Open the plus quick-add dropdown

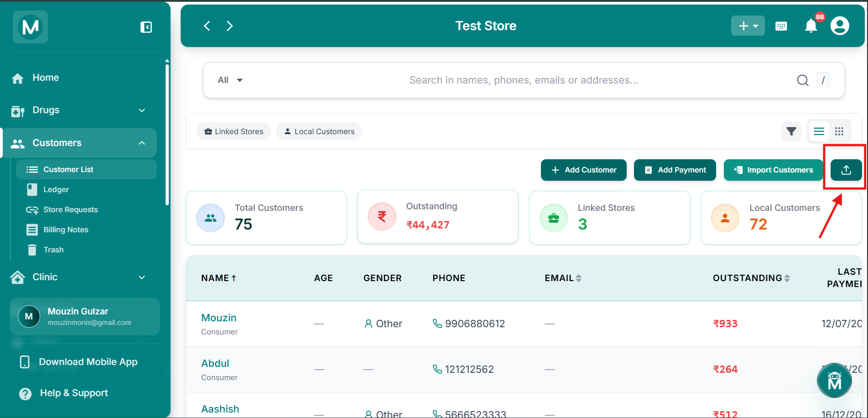[x=748, y=26]
